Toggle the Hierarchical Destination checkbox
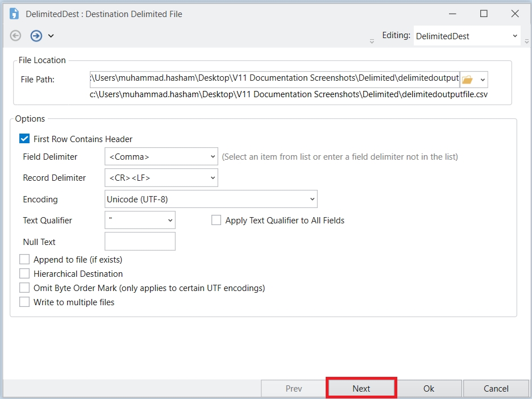 click(x=24, y=273)
